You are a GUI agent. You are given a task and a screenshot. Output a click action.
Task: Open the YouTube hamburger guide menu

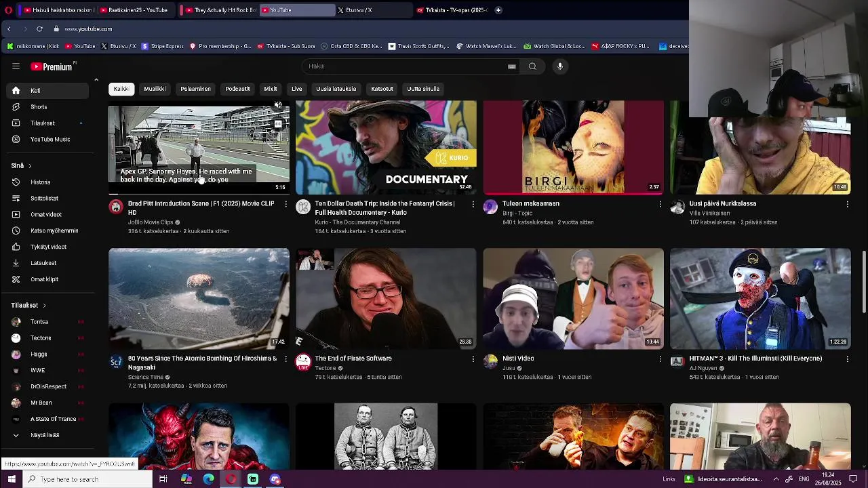pos(16,66)
